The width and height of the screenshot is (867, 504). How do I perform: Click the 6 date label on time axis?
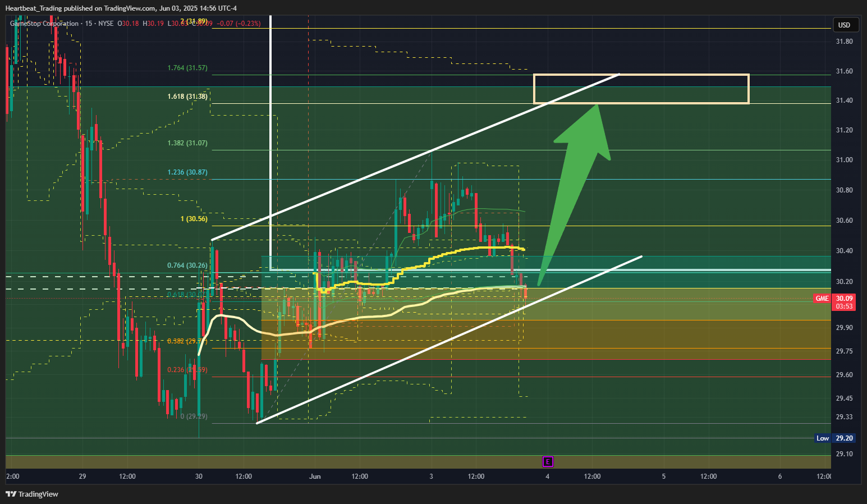[x=780, y=476]
